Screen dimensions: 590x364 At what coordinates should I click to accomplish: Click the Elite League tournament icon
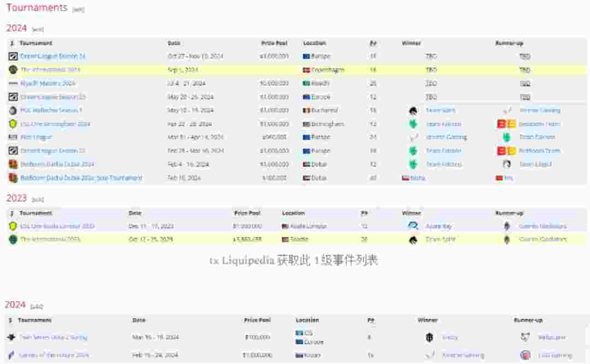[13, 138]
